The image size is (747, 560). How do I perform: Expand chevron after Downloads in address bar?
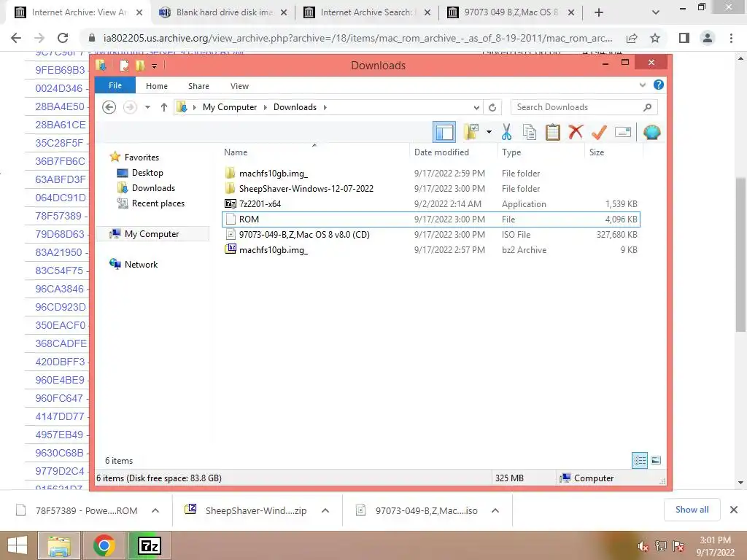(325, 107)
